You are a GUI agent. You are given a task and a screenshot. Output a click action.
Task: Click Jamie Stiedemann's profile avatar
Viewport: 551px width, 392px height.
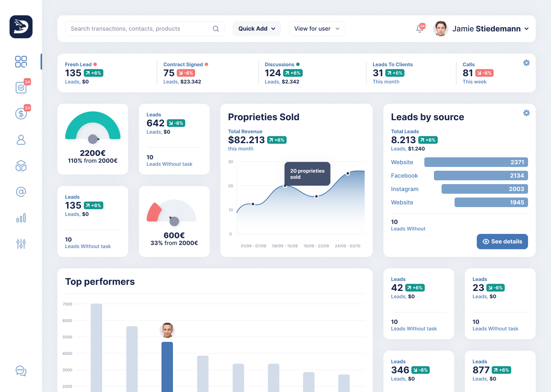click(x=441, y=29)
